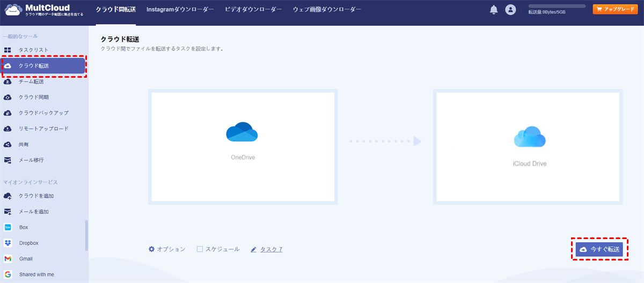This screenshot has height=283, width=644.
Task: Open the user account avatar
Action: [510, 10]
